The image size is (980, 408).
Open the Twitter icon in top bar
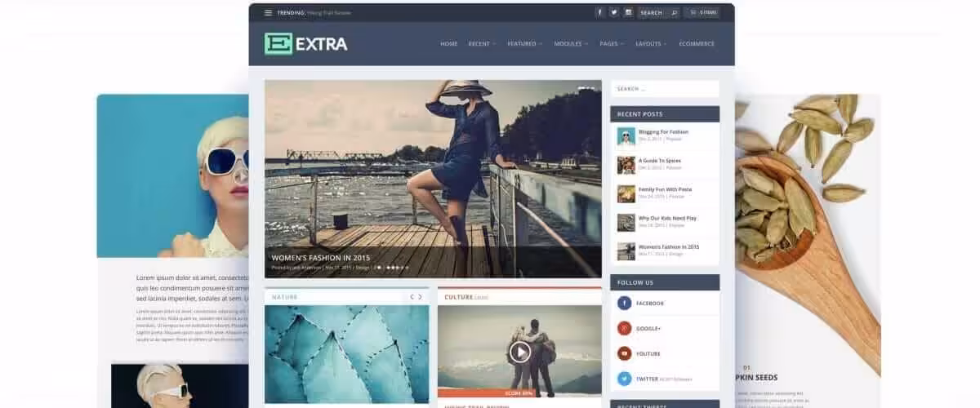[614, 12]
